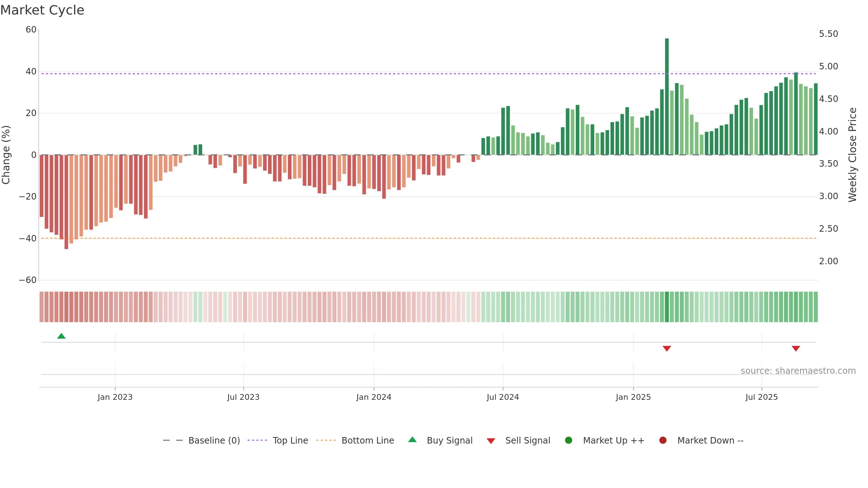Click the Jul 2023 axis label
The width and height of the screenshot is (868, 488).
pyautogui.click(x=243, y=397)
